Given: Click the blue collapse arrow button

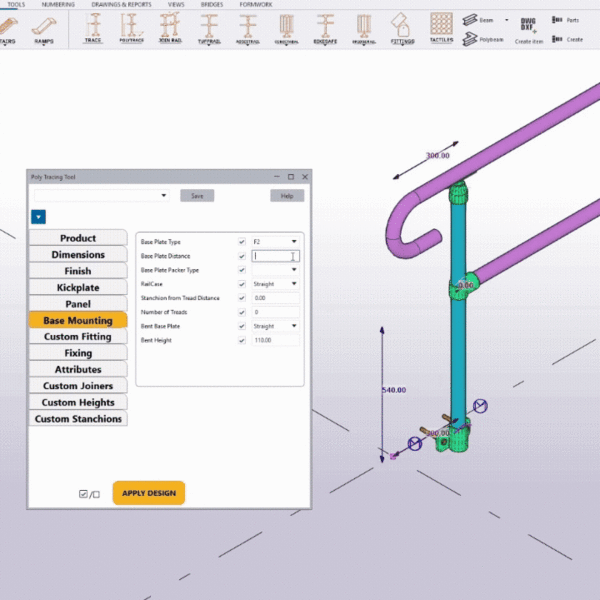Looking at the screenshot, I should pyautogui.click(x=38, y=217).
